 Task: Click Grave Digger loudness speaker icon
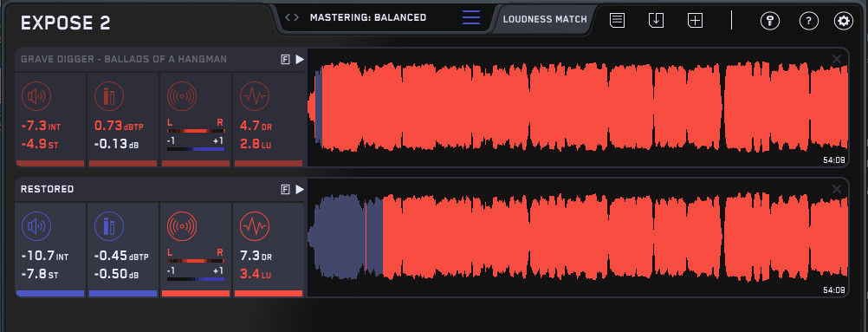(36, 96)
